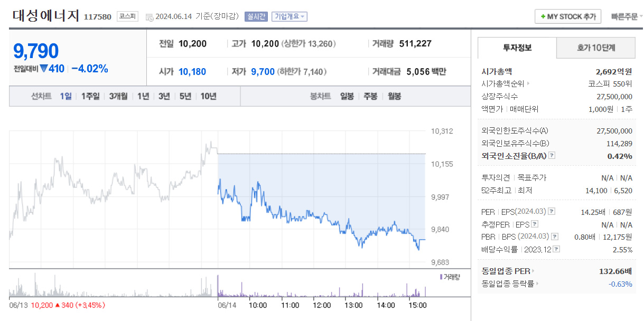The width and height of the screenshot is (644, 321).
Task: Click the BPS value 12,175원
Action: (x=619, y=237)
